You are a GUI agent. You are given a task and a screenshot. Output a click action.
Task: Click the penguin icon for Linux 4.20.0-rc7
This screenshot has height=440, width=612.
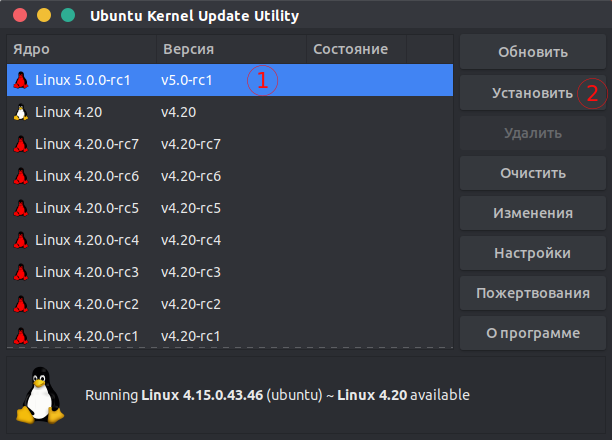click(x=20, y=144)
